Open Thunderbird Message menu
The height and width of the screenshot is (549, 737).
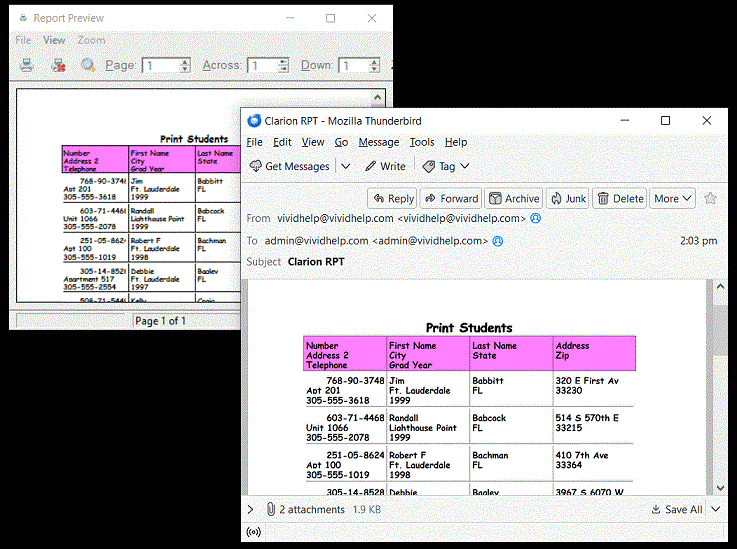[379, 142]
